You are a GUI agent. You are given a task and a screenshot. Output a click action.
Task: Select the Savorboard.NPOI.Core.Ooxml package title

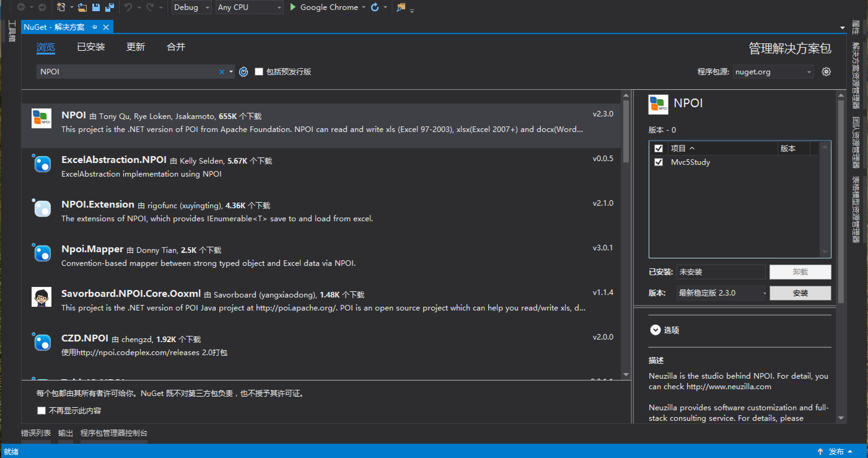(x=131, y=293)
